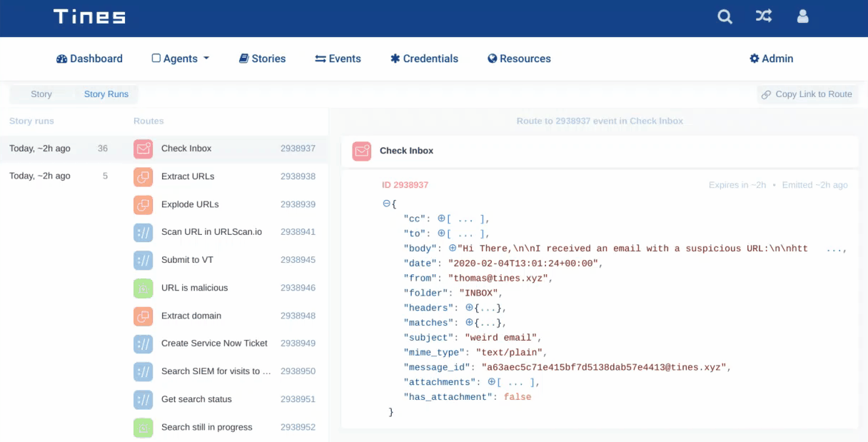The image size is (868, 442).
Task: Click event ID 2938952 in the routes list
Action: coord(298,427)
